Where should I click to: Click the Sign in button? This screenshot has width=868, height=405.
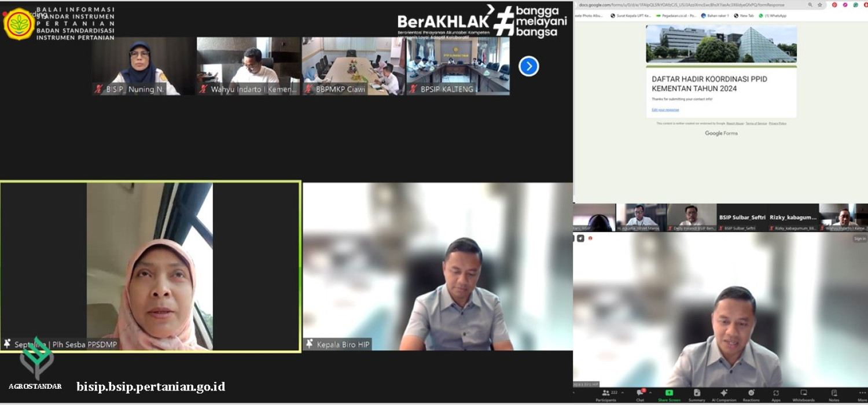[x=860, y=238]
